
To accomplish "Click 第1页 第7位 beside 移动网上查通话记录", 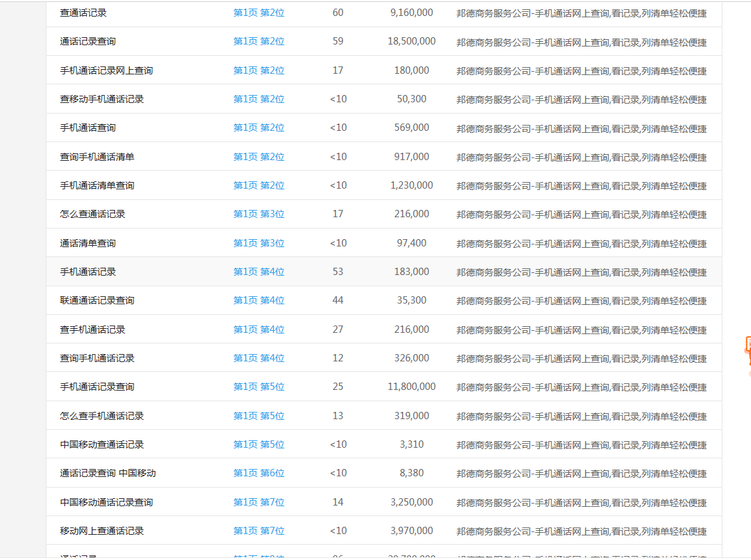I will pyautogui.click(x=258, y=531).
